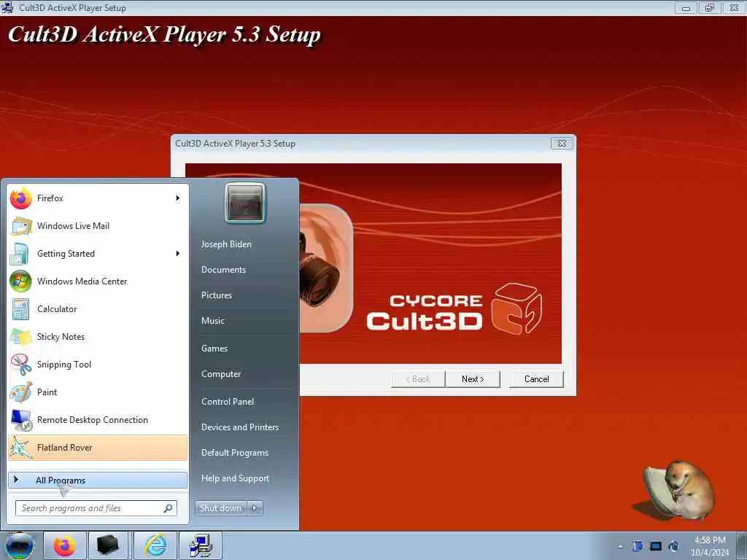Screen dimensions: 747x560
Task: Click the monitor icon in system tray
Action: pos(656,546)
